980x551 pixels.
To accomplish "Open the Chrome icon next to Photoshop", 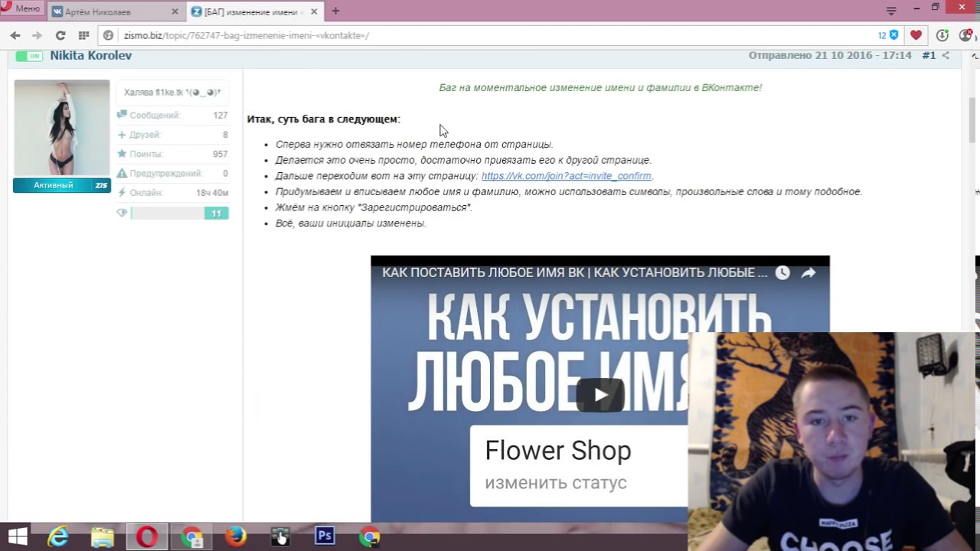I will click(369, 537).
